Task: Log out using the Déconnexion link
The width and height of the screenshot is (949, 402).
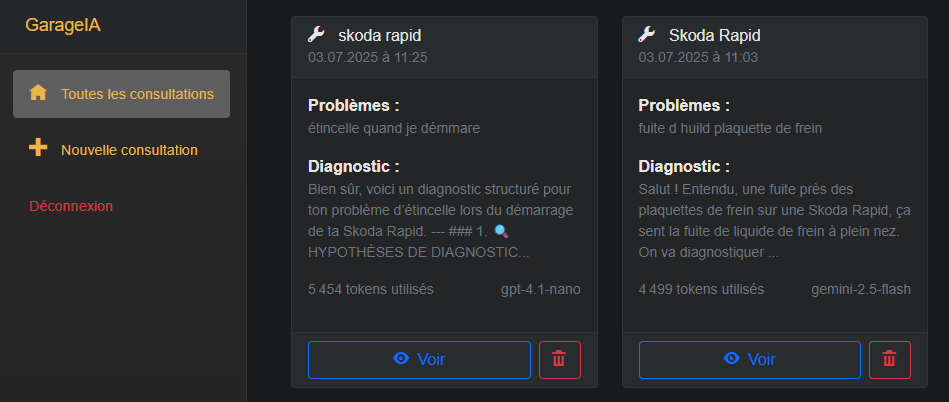Action: tap(71, 206)
